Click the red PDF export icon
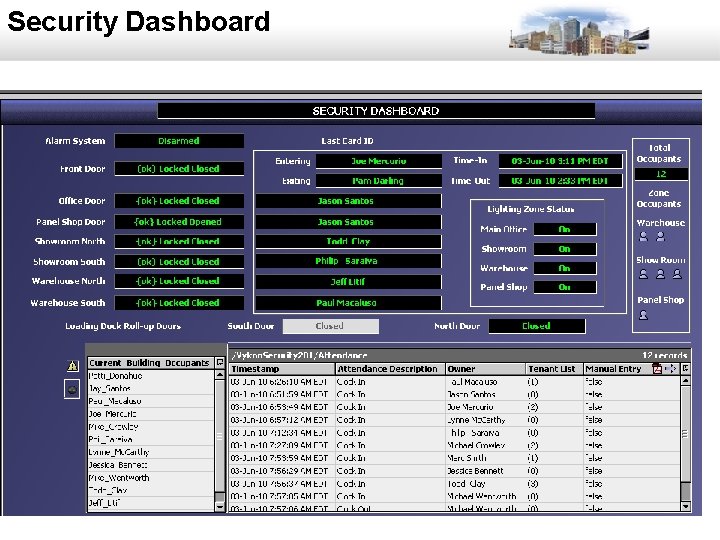720x540 pixels. click(x=657, y=368)
